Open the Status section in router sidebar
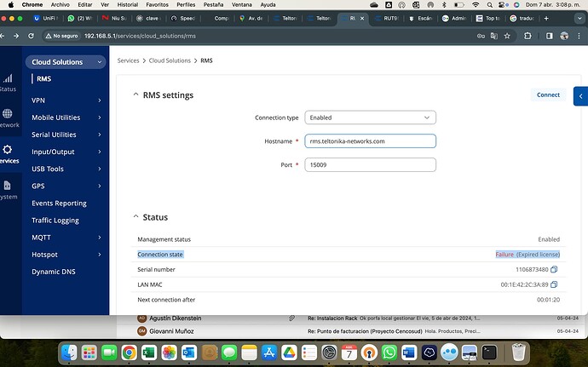 click(x=8, y=83)
